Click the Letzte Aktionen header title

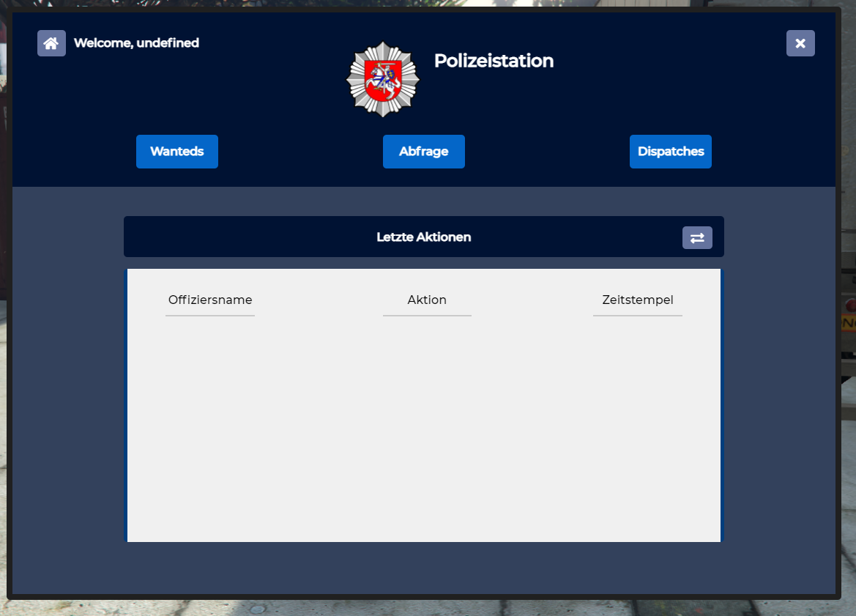click(x=423, y=237)
